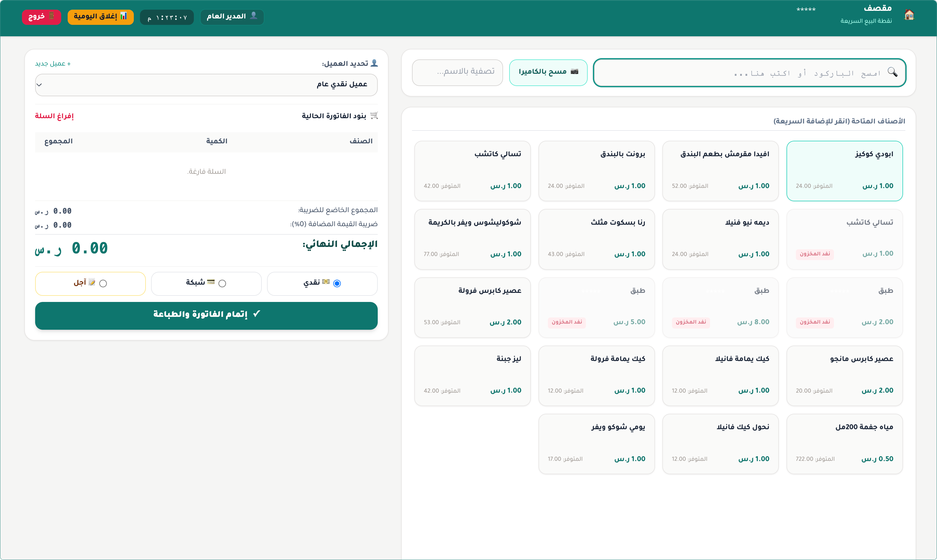Viewport: 937px width, 560px height.
Task: Add افيدا مقرمش بطعم البندق product
Action: click(x=720, y=171)
